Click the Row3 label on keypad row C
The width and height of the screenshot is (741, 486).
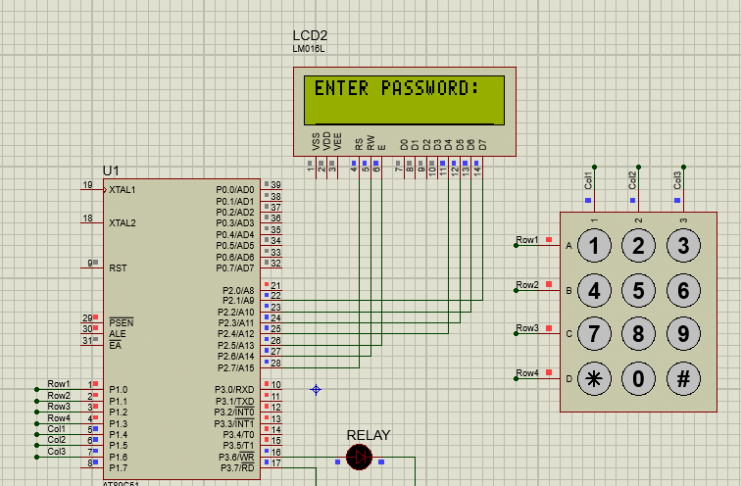click(527, 328)
